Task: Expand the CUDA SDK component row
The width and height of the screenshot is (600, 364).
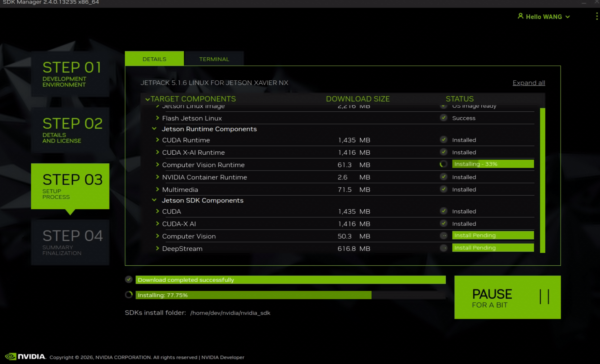Action: tap(157, 211)
